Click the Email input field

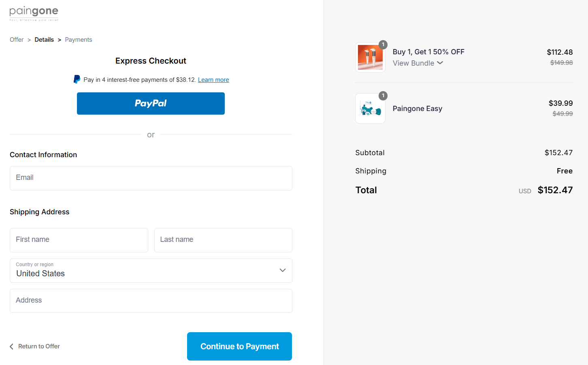pyautogui.click(x=151, y=178)
